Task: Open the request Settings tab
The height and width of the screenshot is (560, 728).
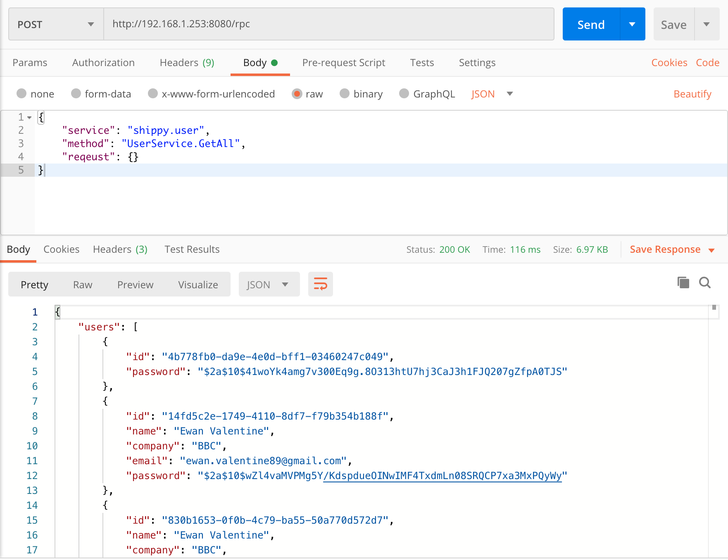Action: click(x=477, y=63)
